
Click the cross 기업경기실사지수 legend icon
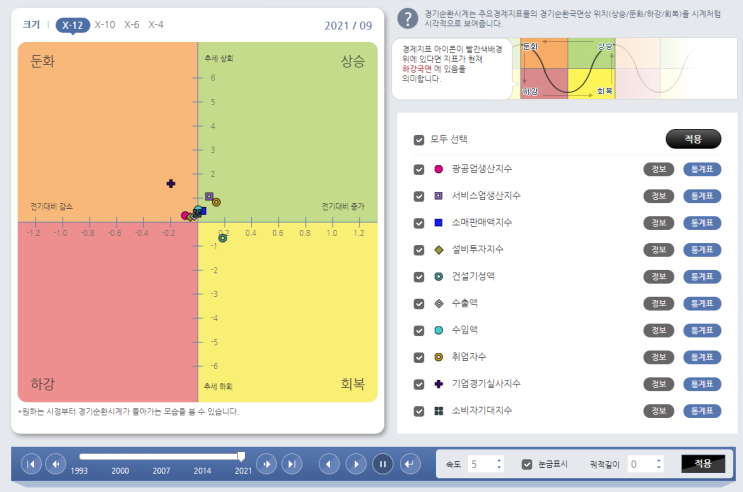(x=439, y=384)
